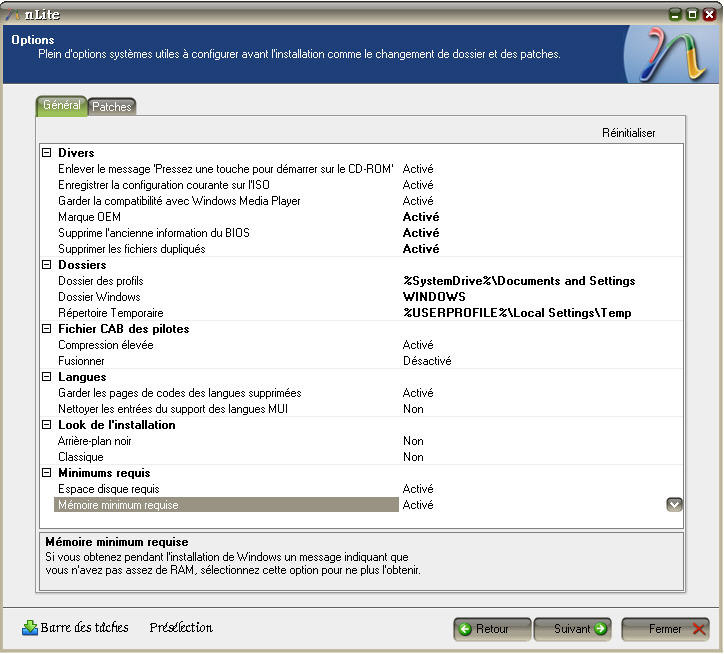Collapse the Divers section
This screenshot has width=724, height=654.
coord(47,152)
